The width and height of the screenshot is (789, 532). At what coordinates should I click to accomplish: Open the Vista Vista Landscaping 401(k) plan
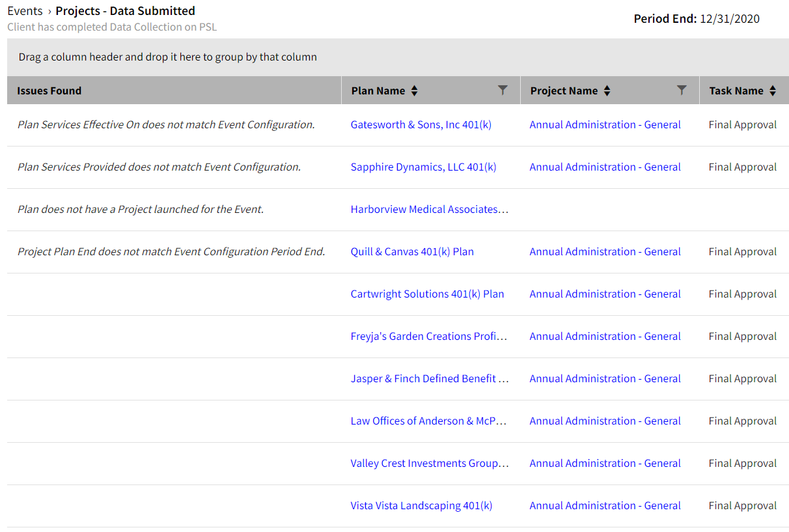coord(421,506)
